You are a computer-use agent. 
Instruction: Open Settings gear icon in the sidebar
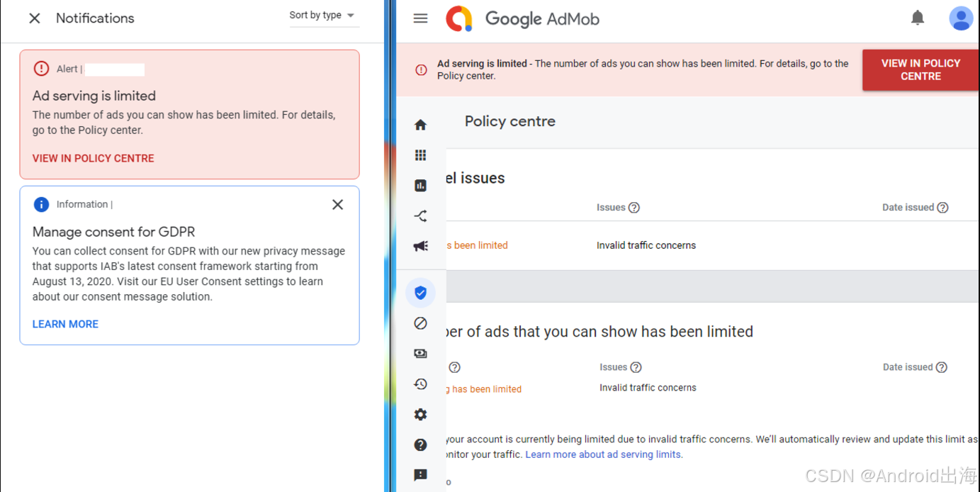click(420, 415)
